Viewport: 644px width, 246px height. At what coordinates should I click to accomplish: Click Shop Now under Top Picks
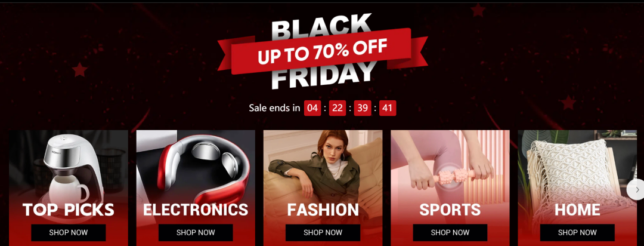click(x=68, y=232)
